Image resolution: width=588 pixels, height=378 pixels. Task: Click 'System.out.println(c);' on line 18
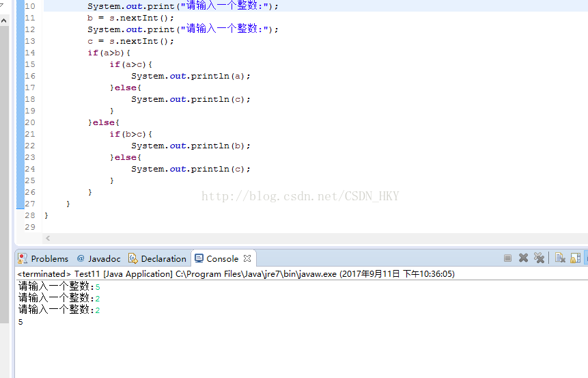tap(191, 100)
